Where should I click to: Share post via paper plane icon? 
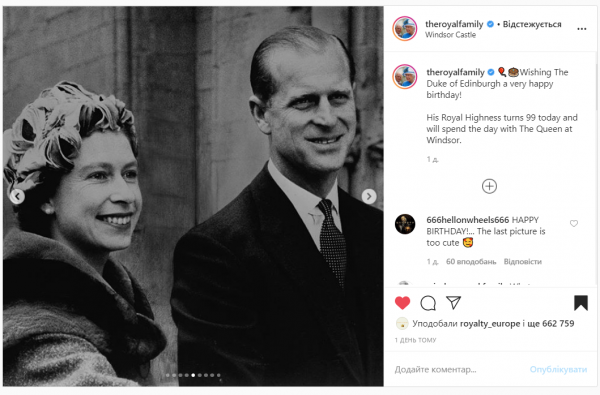coord(453,303)
